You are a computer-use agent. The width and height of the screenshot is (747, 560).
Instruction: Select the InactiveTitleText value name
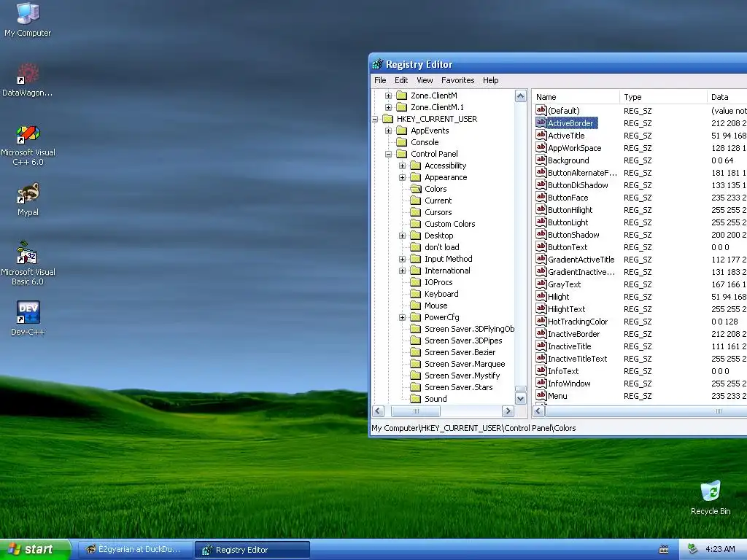click(x=577, y=359)
